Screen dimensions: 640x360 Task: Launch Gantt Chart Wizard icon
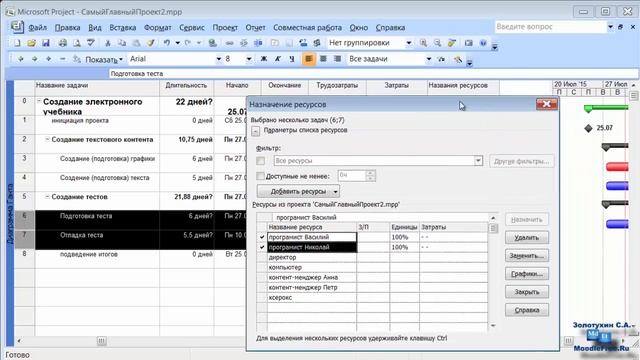click(x=458, y=59)
